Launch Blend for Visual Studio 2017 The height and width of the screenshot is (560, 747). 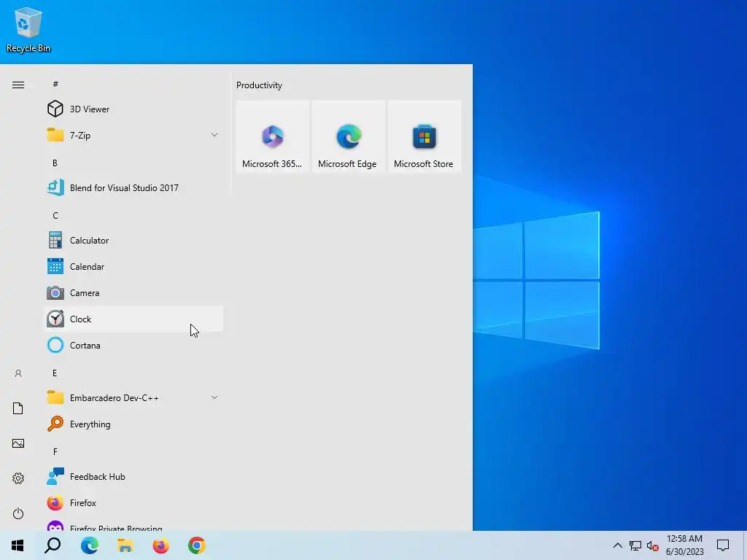[133, 187]
